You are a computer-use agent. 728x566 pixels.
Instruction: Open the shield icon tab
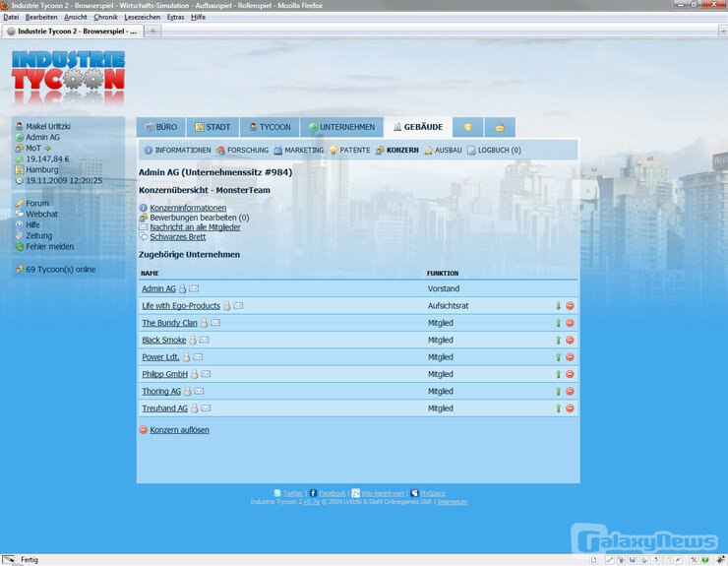468,127
